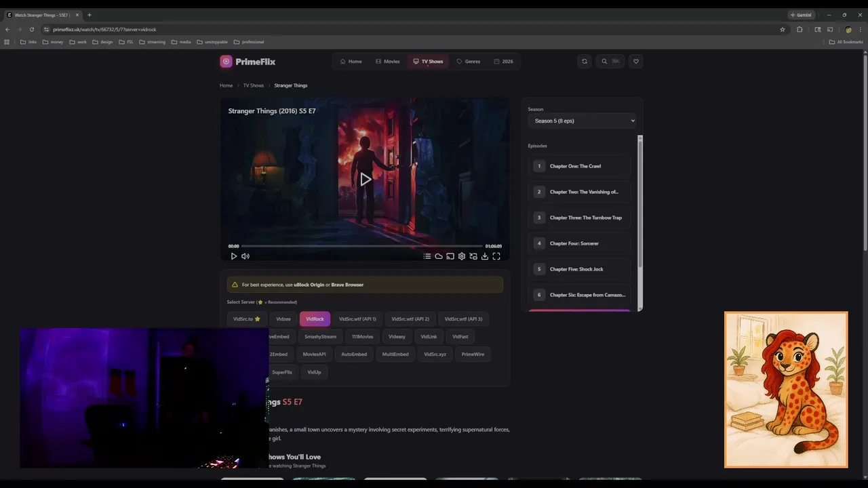868x488 pixels.
Task: Switch to the VidFast server
Action: [460, 337]
